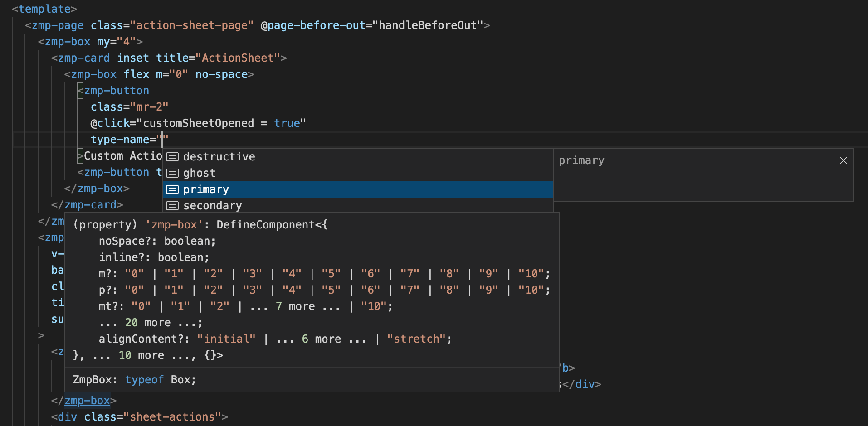
Task: Click "... 7 more ..." in the mt property line
Action: click(293, 306)
